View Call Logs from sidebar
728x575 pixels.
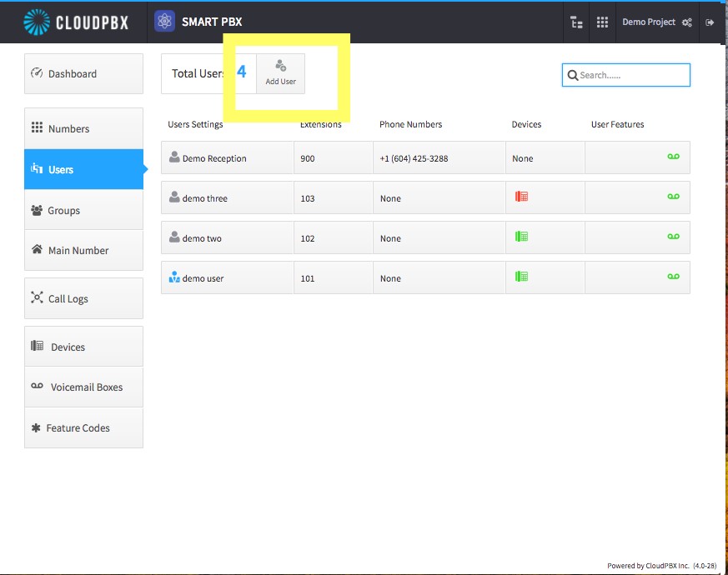tap(83, 298)
